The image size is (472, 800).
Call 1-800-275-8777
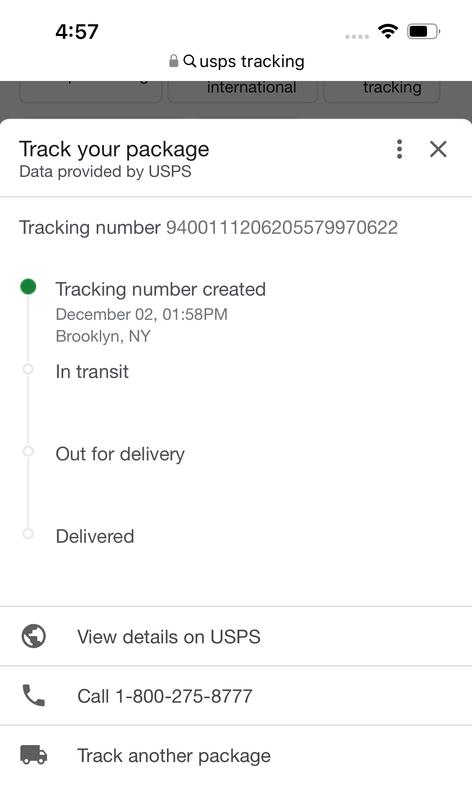pyautogui.click(x=236, y=695)
